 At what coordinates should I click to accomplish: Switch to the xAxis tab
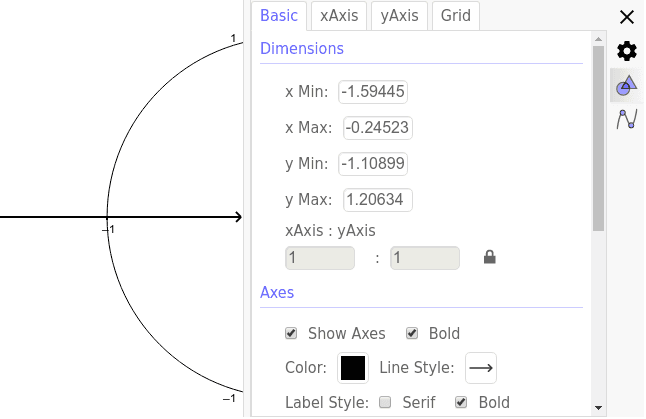click(339, 16)
